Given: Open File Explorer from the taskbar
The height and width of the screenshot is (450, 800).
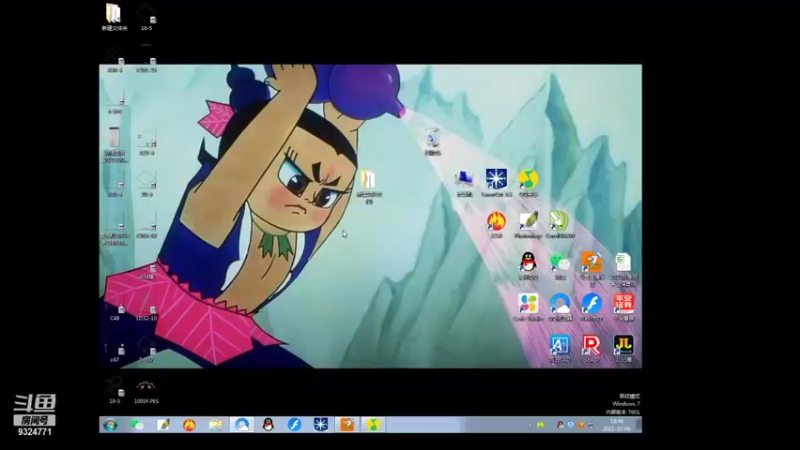Looking at the screenshot, I should click(x=216, y=424).
